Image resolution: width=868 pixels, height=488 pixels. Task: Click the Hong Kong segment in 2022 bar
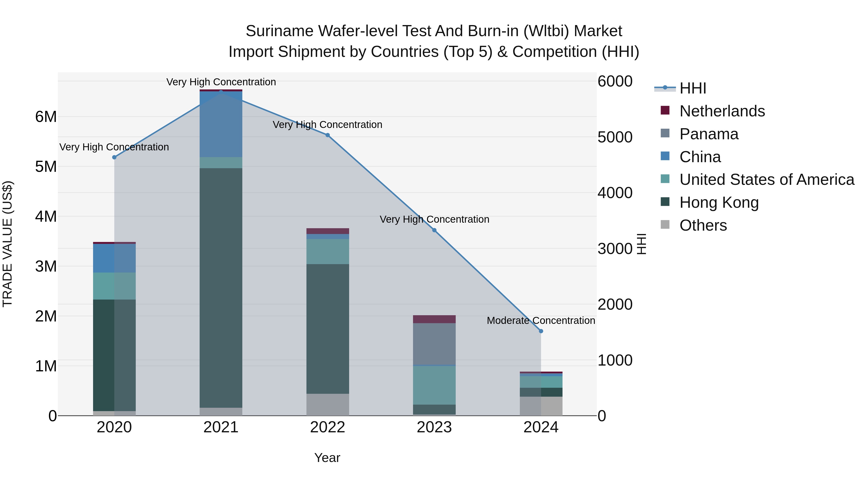pyautogui.click(x=327, y=329)
